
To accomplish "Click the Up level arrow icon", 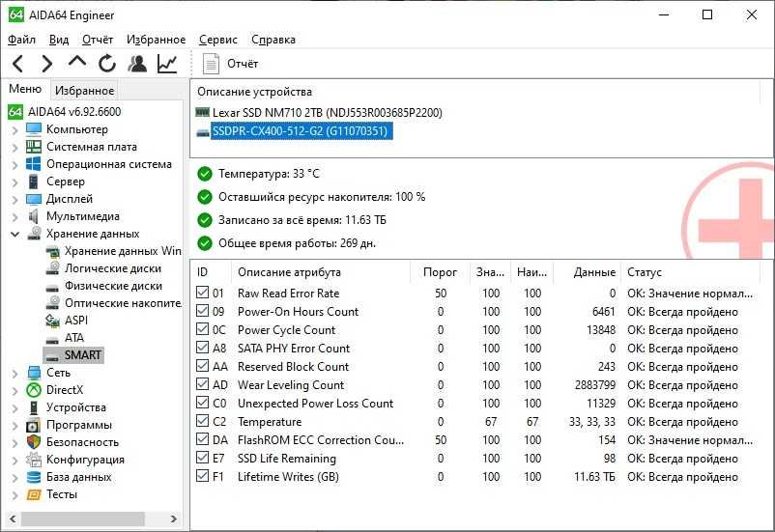I will click(x=77, y=62).
